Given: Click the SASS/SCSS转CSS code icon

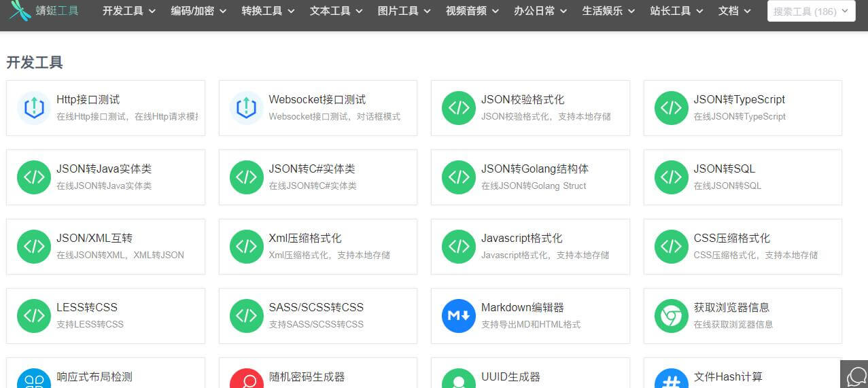Looking at the screenshot, I should pyautogui.click(x=246, y=316).
